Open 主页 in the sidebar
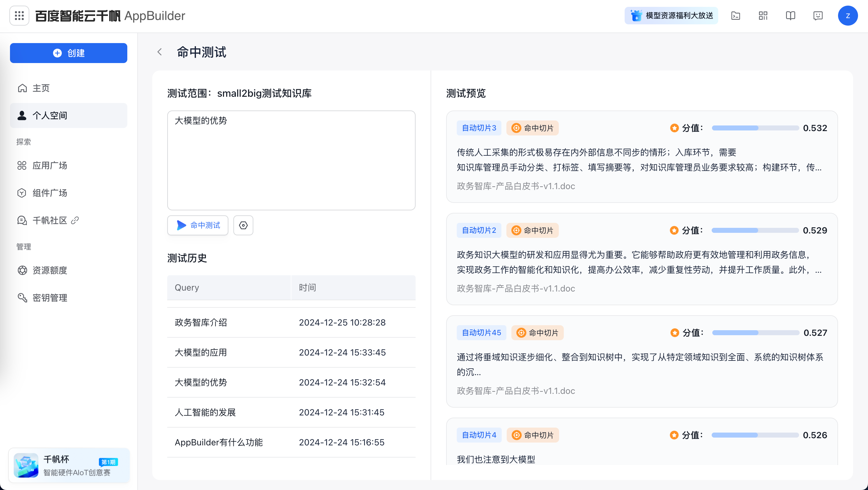 [68, 88]
